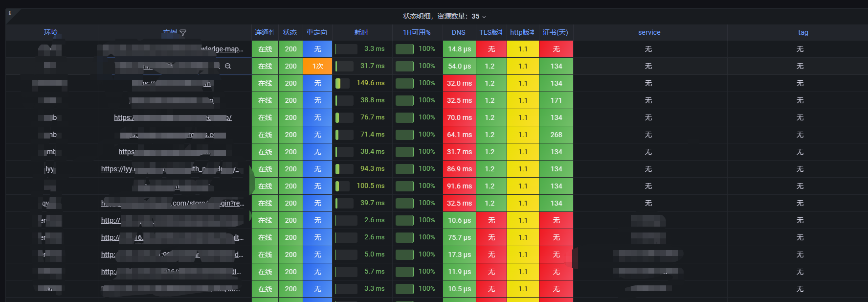Viewport: 868px width, 302px height.
Task: Sort the table by 环境 column
Action: (51, 32)
